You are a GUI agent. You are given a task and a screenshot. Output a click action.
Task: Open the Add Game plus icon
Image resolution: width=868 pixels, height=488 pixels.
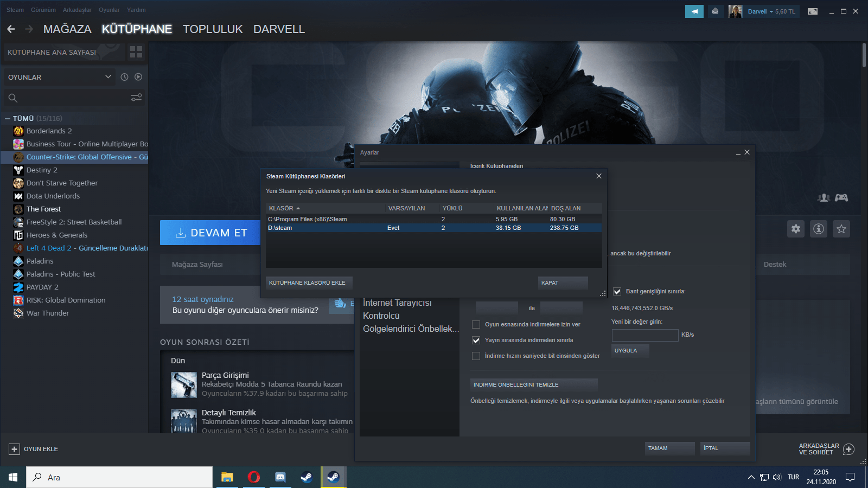coord(15,449)
